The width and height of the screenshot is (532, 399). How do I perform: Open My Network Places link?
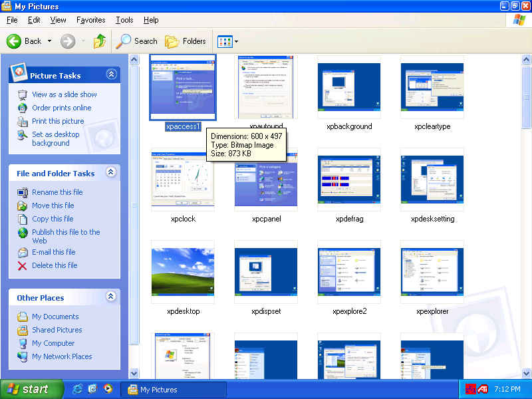point(62,356)
